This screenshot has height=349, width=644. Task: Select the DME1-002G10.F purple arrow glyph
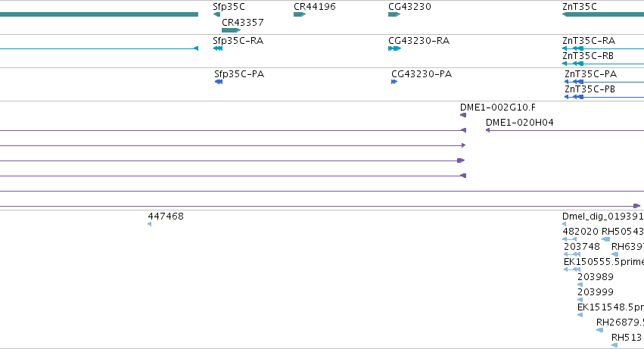pyautogui.click(x=463, y=115)
